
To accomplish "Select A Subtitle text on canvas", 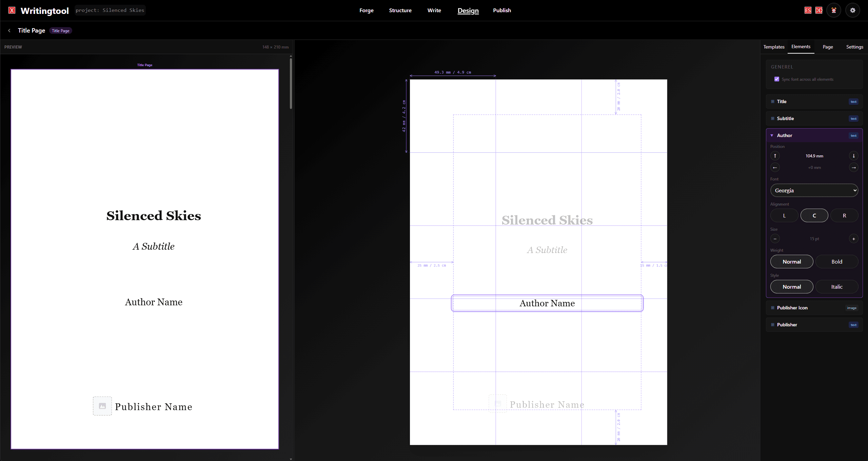I will click(547, 250).
